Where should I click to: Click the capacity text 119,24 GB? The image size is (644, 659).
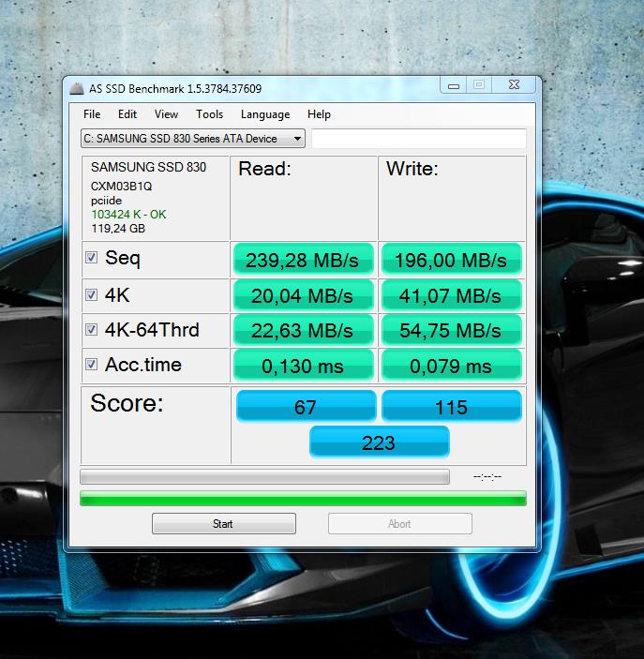118,228
